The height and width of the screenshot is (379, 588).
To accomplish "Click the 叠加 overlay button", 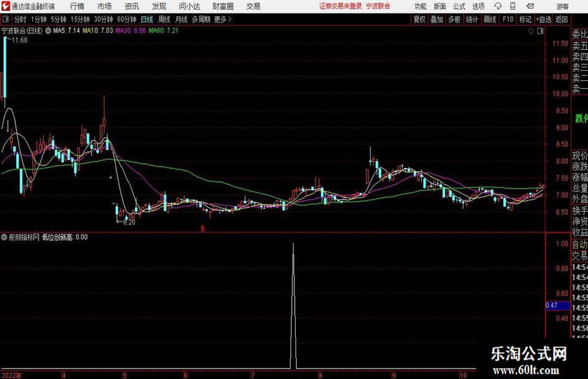I will tap(437, 19).
